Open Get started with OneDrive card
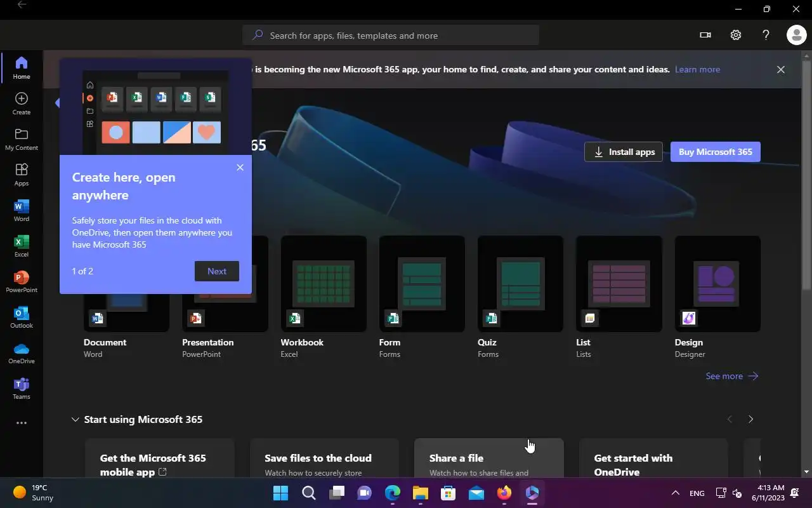The height and width of the screenshot is (508, 812). [x=653, y=457]
